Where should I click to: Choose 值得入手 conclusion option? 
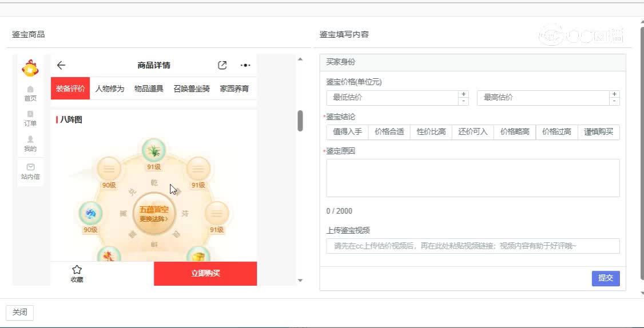(348, 132)
